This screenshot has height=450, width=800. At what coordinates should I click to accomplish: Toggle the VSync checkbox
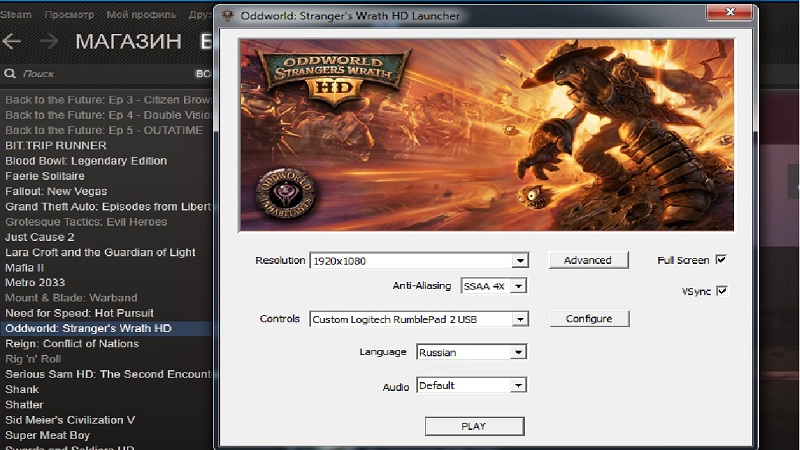721,291
